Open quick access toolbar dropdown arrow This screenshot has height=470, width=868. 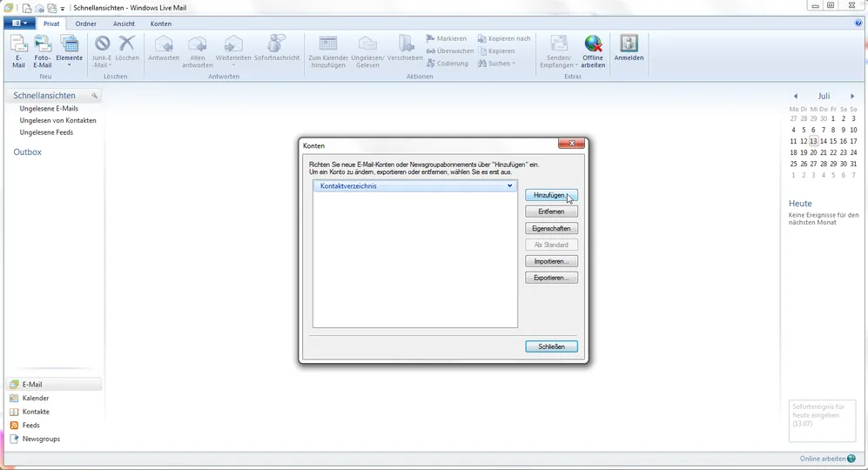pos(63,9)
